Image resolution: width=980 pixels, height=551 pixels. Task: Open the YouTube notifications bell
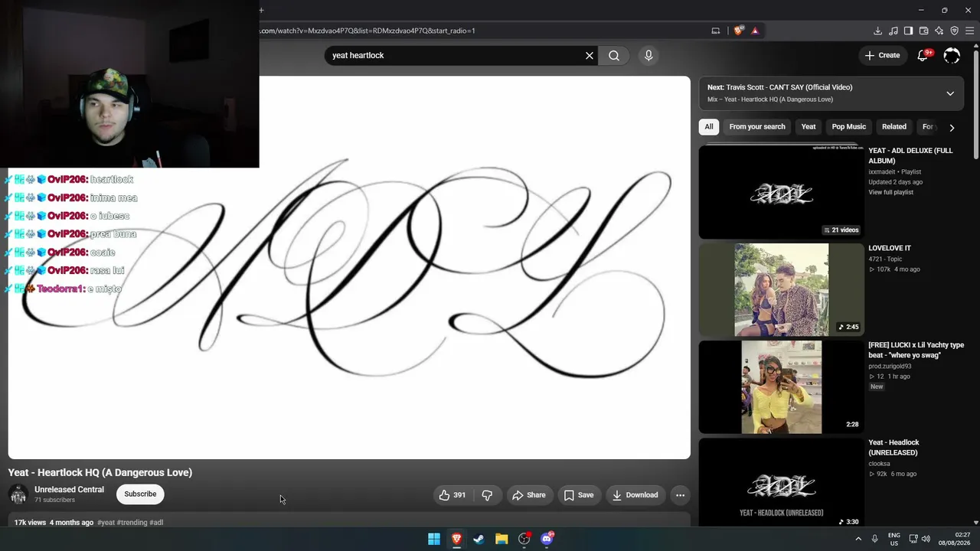coord(923,55)
